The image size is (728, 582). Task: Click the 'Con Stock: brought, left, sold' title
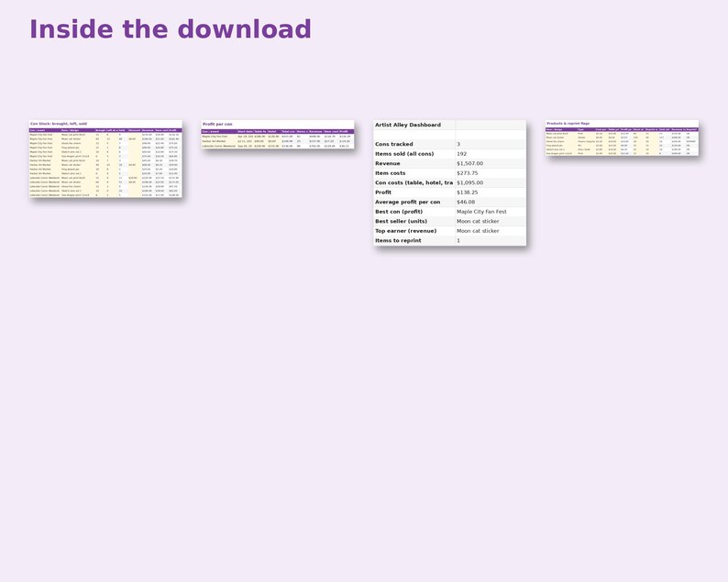click(x=59, y=124)
